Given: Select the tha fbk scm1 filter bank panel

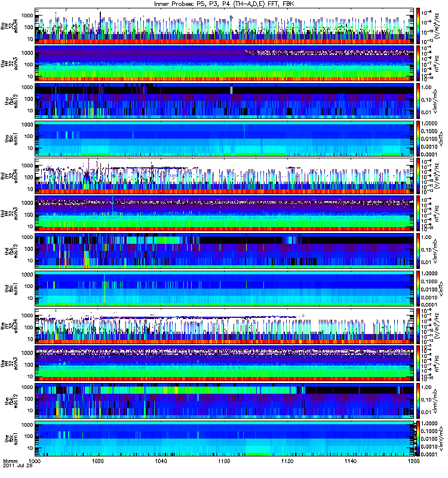Looking at the screenshot, I should pyautogui.click(x=225, y=139).
